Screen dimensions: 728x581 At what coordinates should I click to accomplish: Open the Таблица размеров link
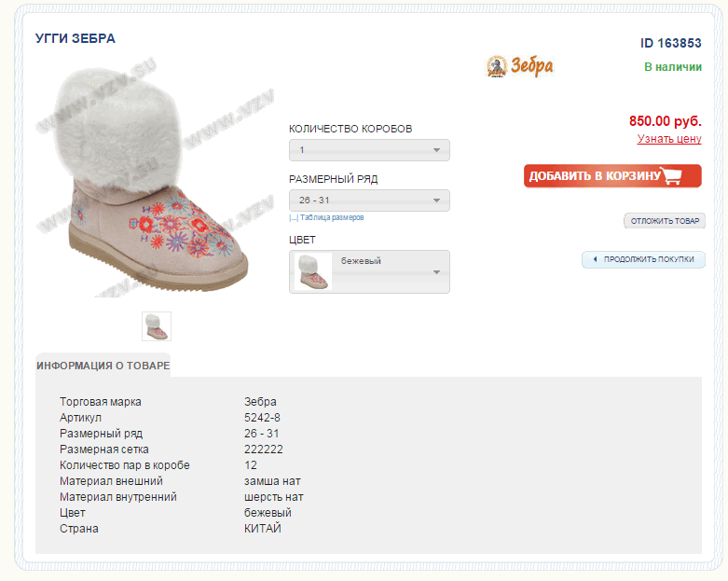[332, 217]
